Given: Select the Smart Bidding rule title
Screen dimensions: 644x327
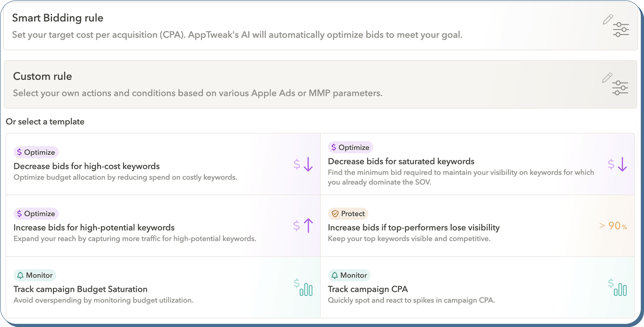Looking at the screenshot, I should point(58,18).
